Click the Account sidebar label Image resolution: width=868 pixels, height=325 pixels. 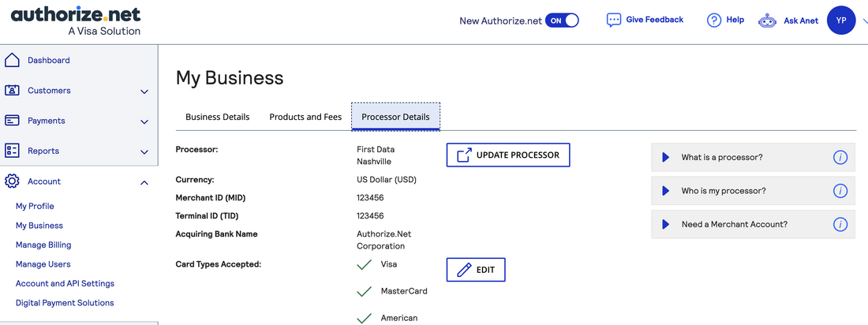coord(44,181)
